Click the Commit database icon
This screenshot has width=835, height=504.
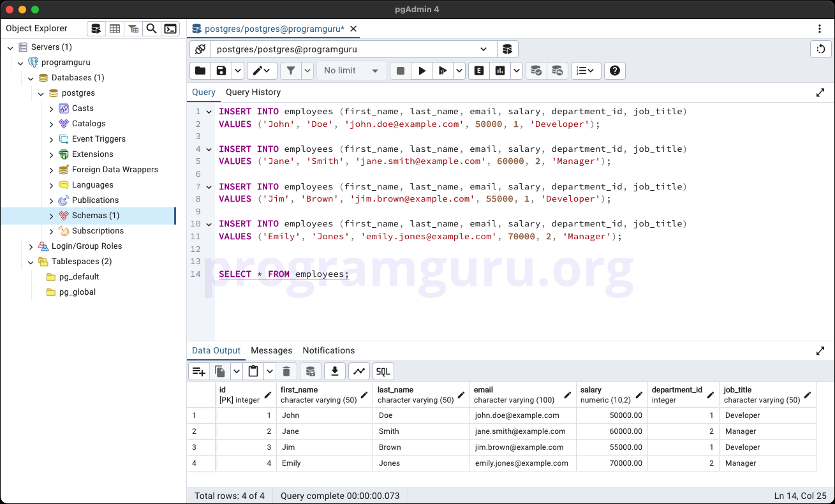coord(536,71)
